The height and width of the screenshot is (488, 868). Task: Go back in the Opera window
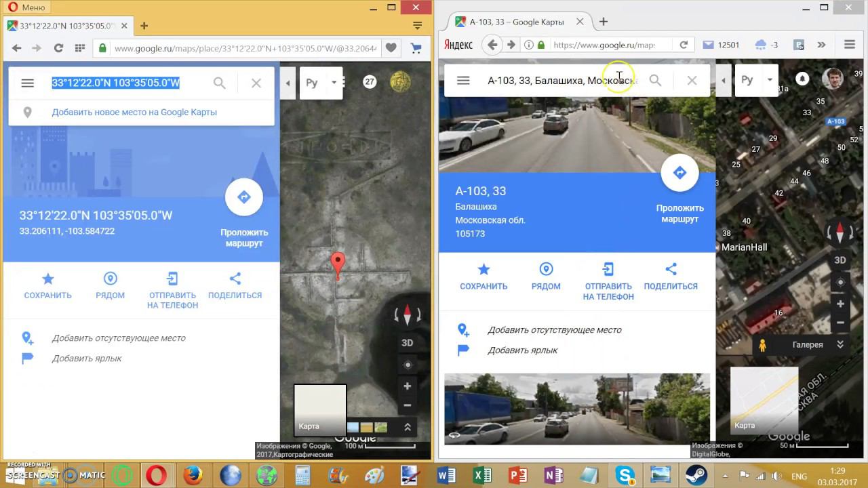click(17, 48)
